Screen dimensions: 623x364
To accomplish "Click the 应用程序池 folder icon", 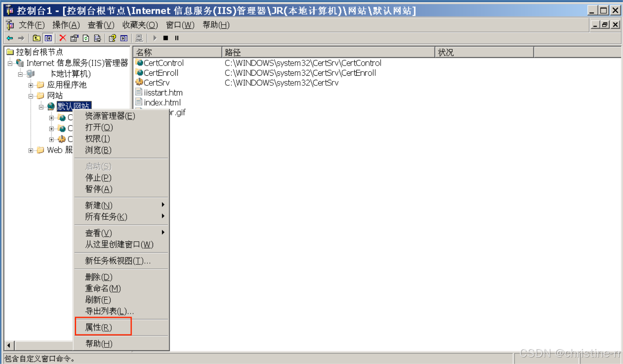I will point(40,85).
